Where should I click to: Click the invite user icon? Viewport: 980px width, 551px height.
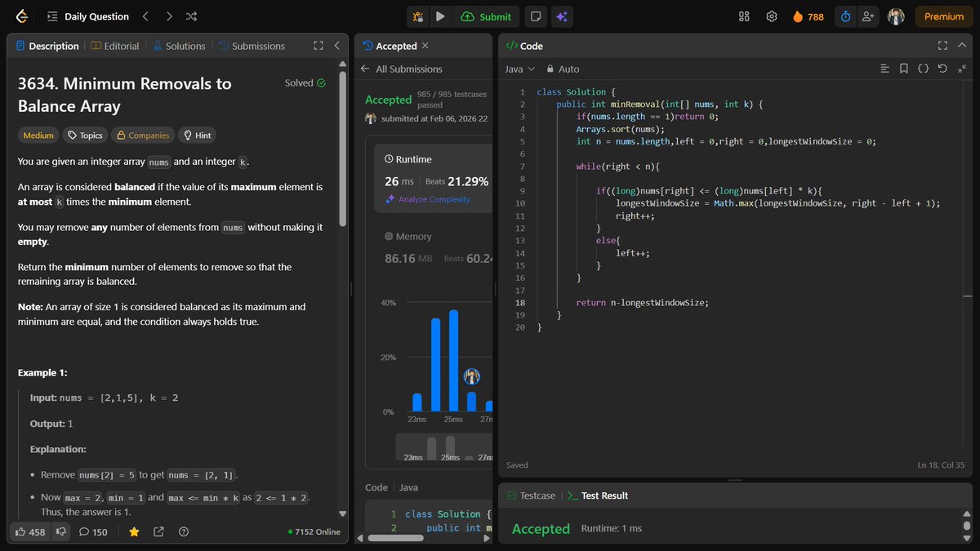[867, 16]
